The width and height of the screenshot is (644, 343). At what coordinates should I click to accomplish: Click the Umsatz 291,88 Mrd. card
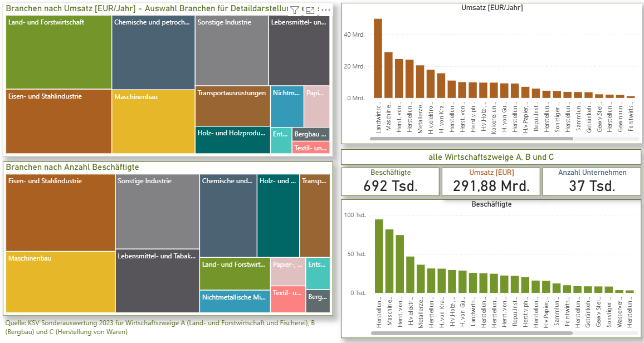click(491, 182)
